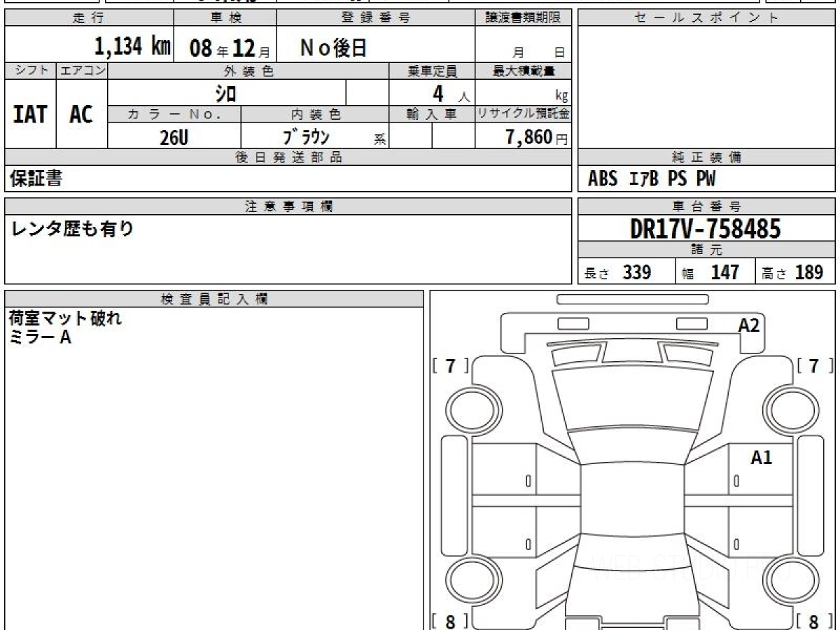Viewport: 840px width, 630px height.
Task: Click the 輸入車 header
Action: [432, 114]
